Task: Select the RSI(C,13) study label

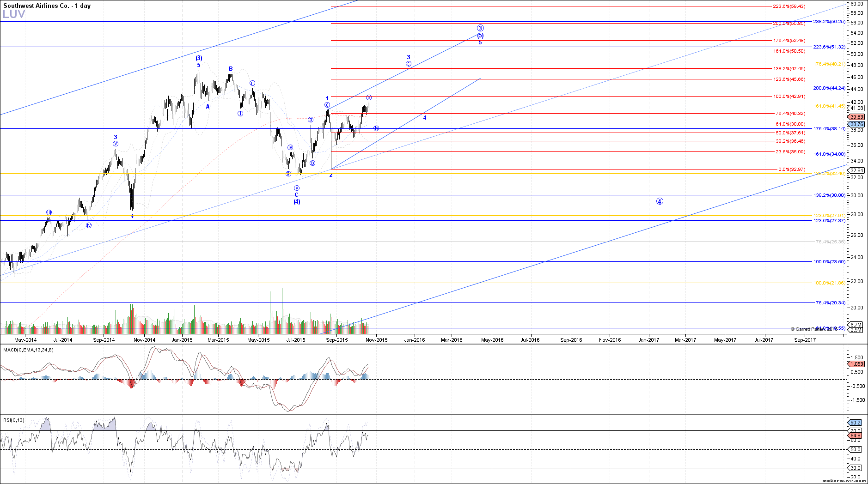Action: coord(14,420)
